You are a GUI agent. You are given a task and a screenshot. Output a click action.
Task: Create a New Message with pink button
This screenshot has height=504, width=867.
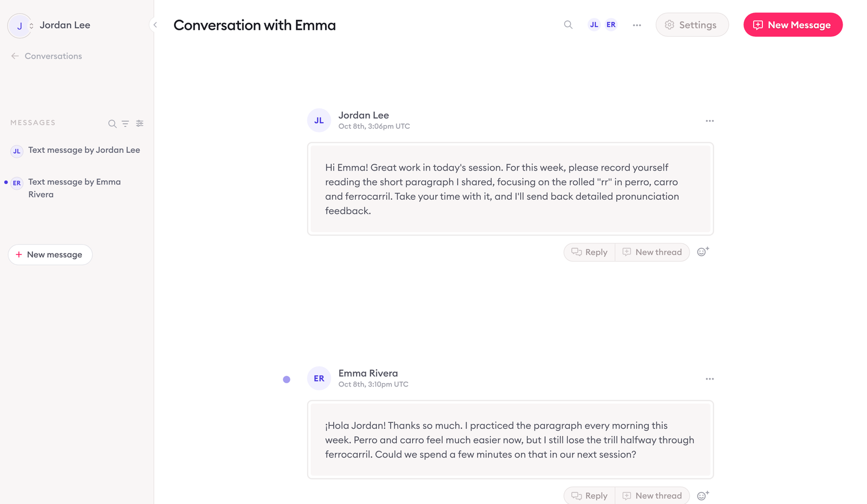point(793,25)
